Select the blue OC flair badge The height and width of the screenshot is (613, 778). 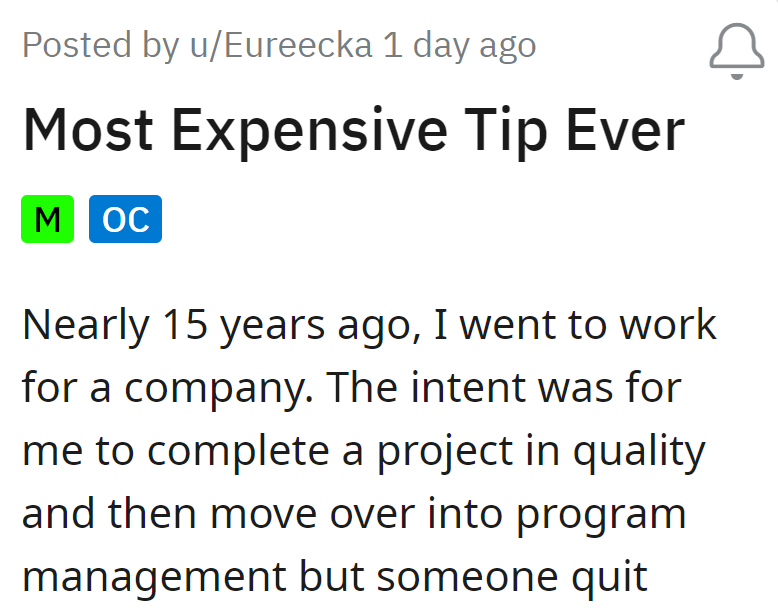[125, 219]
